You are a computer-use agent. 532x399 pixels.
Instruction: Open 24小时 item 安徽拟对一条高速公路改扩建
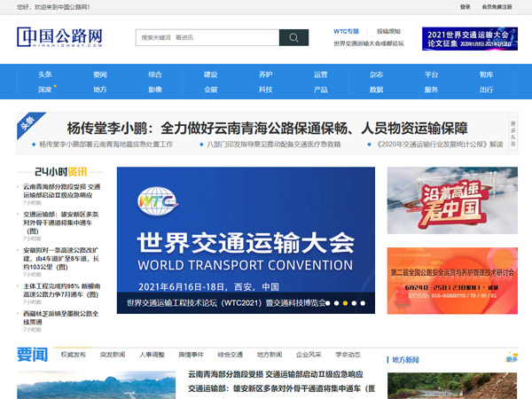[61, 259]
